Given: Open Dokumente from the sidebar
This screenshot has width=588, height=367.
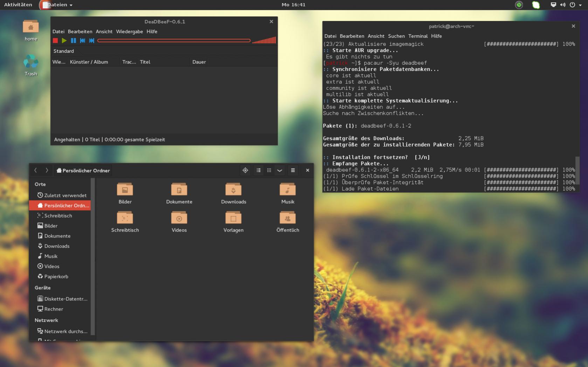Looking at the screenshot, I should [x=60, y=236].
